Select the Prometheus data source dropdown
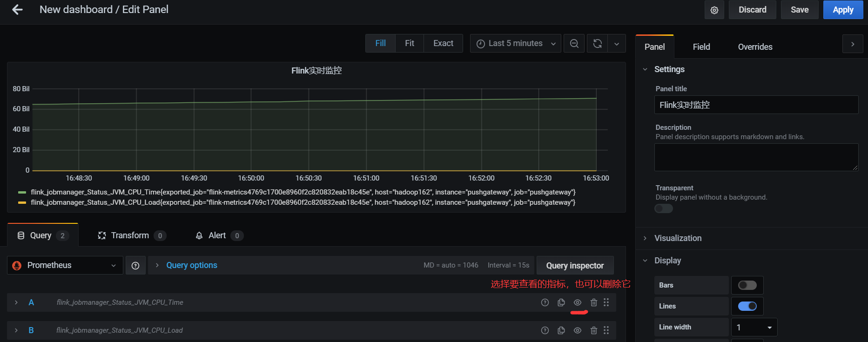This screenshot has width=868, height=342. (x=65, y=265)
